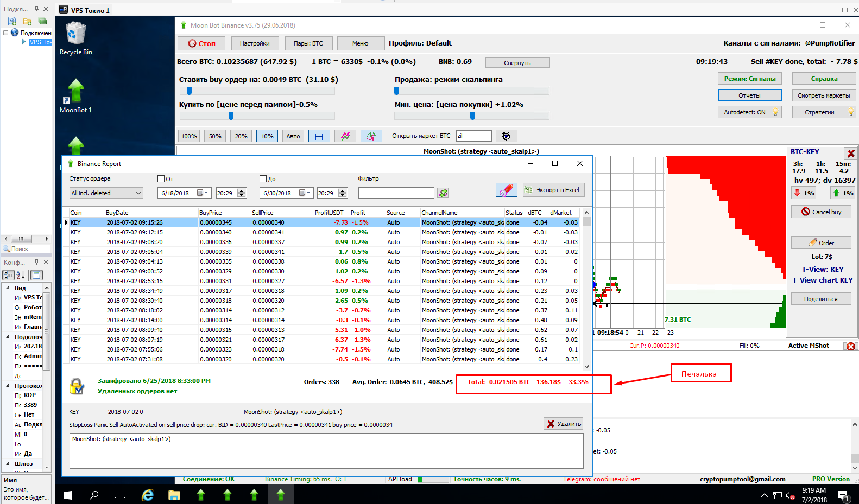Open the 'Меню' menu button
The image size is (859, 504).
point(360,43)
